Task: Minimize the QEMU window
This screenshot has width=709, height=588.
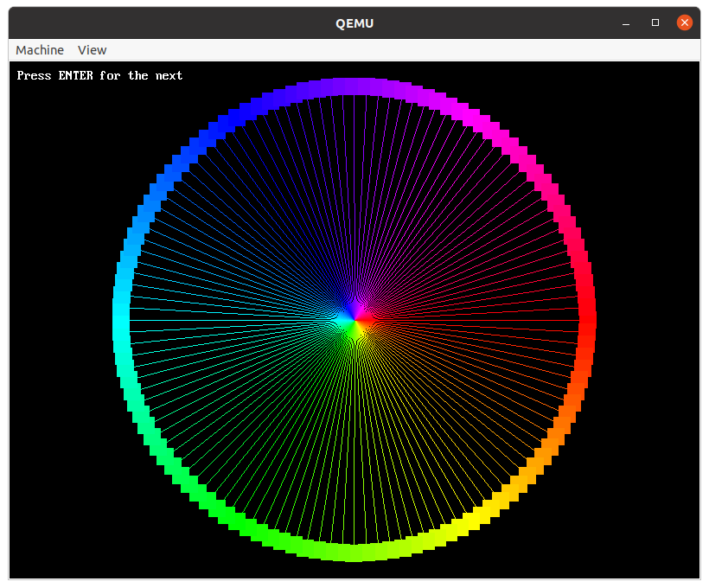Action: 625,22
